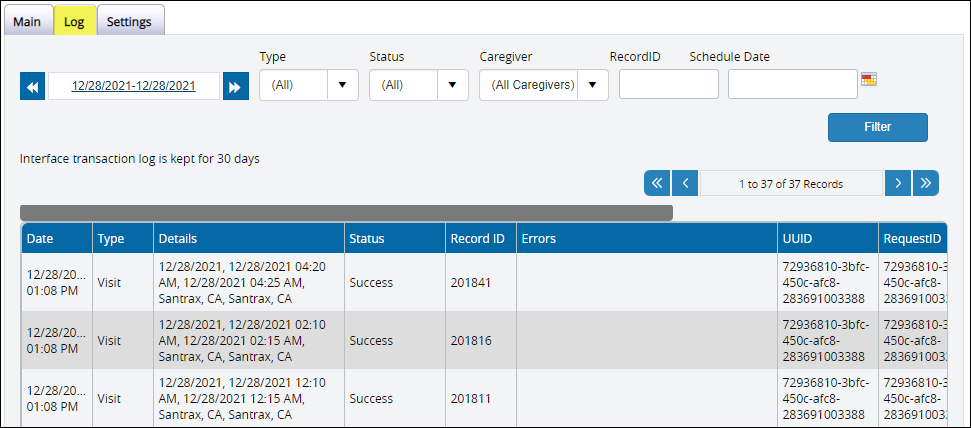Go to next page of records

pyautogui.click(x=898, y=183)
